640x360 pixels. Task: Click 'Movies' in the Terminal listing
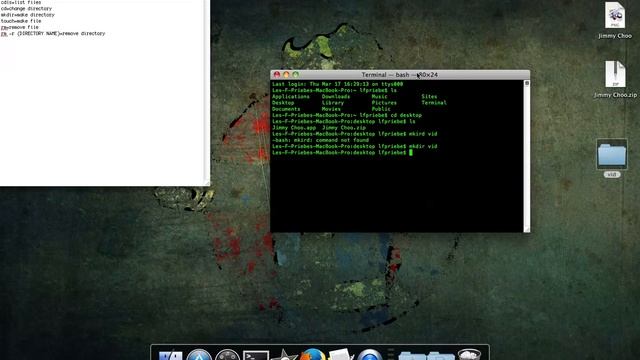pos(331,109)
